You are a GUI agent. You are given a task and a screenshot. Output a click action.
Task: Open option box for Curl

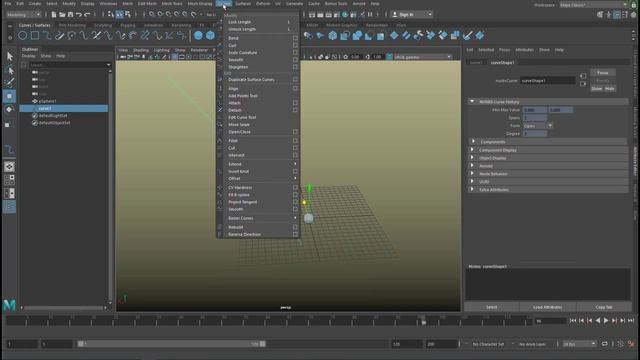(295, 45)
